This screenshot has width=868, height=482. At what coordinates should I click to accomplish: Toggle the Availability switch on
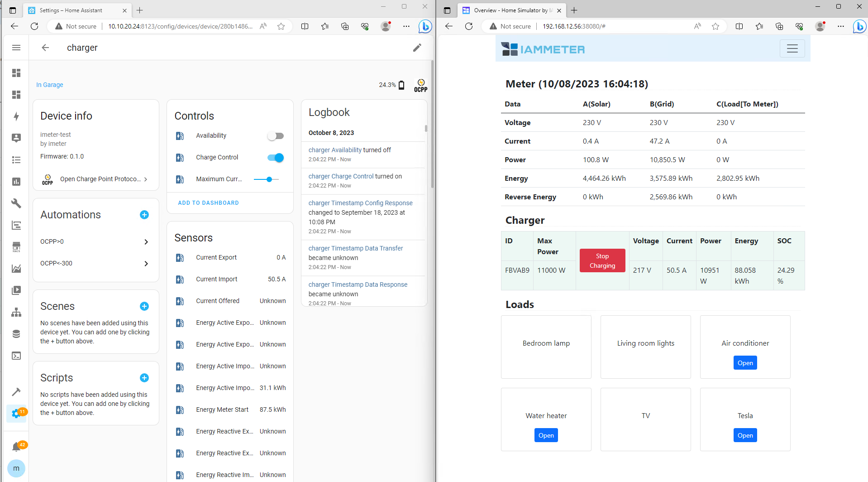coord(275,136)
